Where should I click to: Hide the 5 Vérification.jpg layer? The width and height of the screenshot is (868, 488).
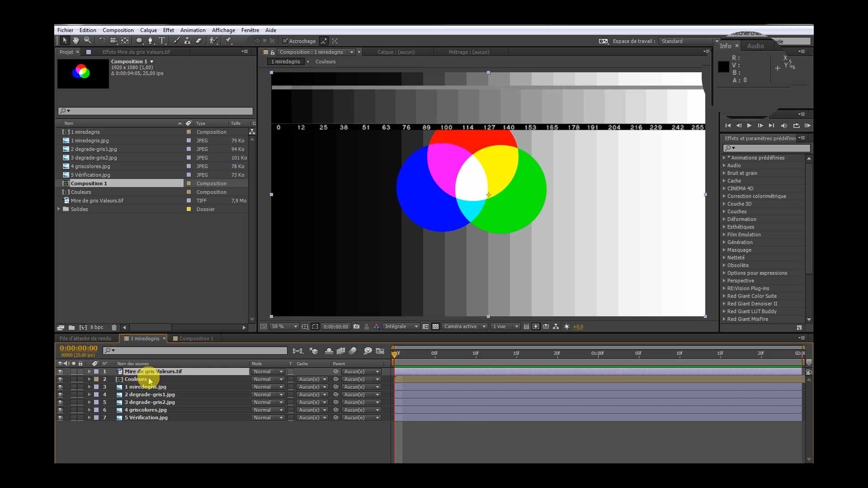click(60, 418)
